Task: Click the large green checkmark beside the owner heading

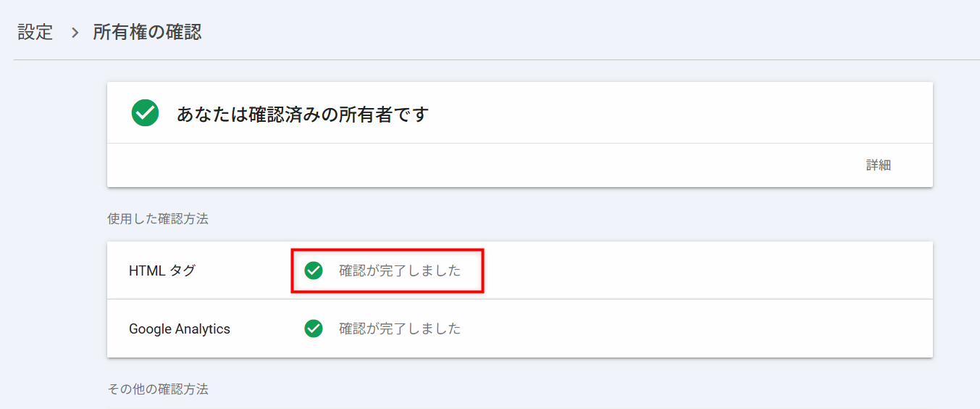Action: tap(145, 113)
